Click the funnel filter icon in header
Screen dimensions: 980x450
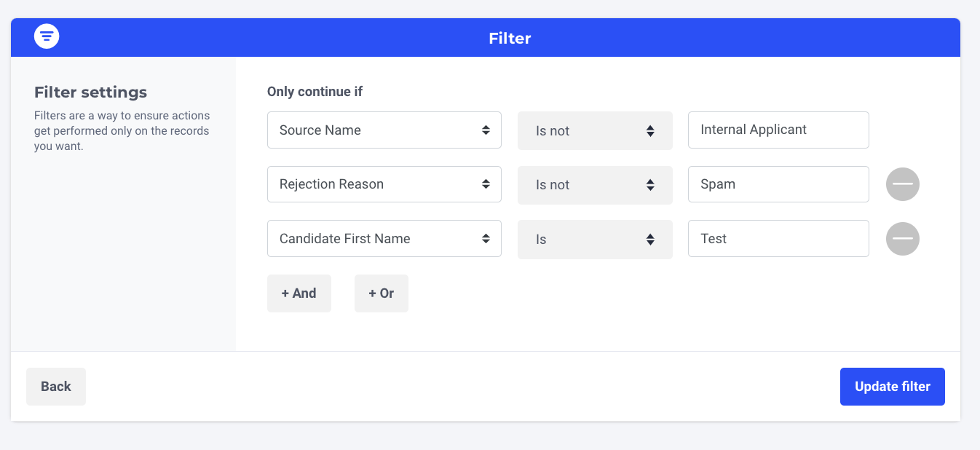point(47,36)
